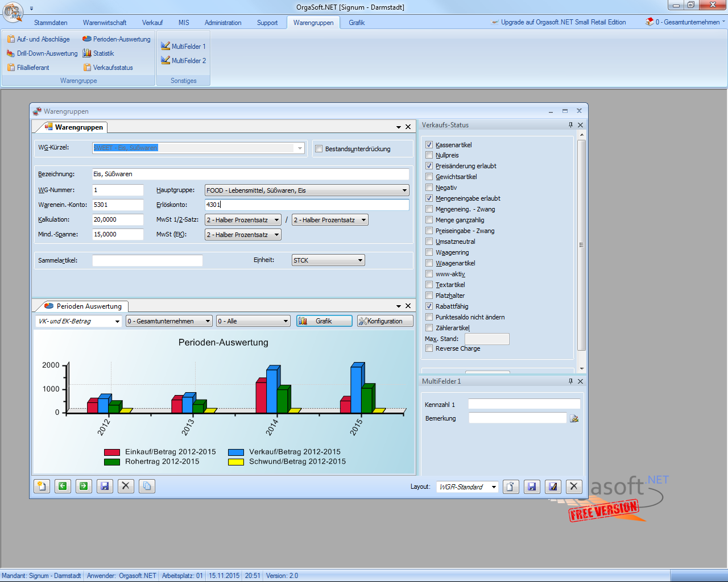Open the Administration ribbon tab
The height and width of the screenshot is (582, 728).
coord(223,23)
